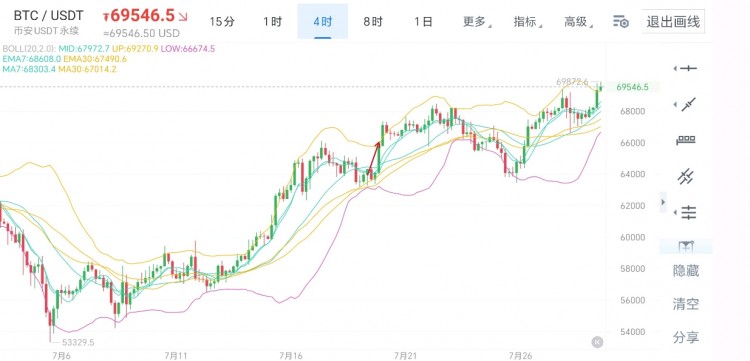The height and width of the screenshot is (361, 750).
Task: Expand the 更多 timeframe dropdown
Action: click(476, 22)
